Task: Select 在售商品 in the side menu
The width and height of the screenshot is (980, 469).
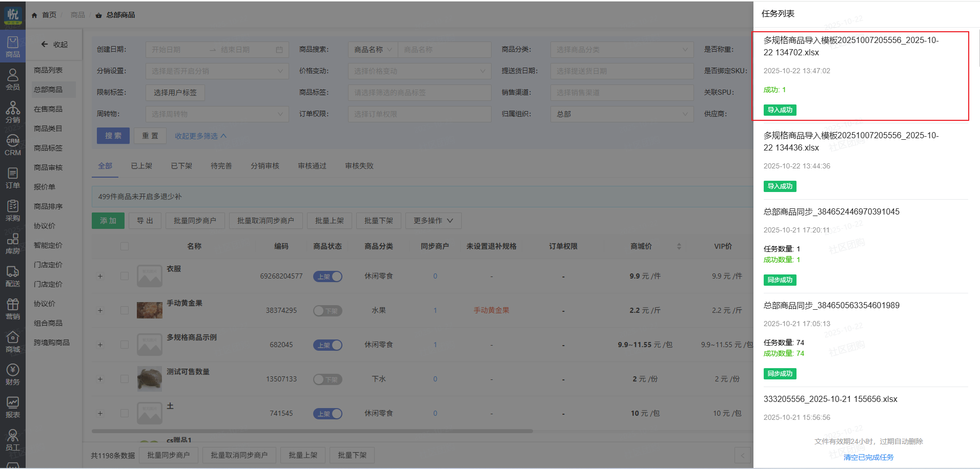Action: (48, 109)
